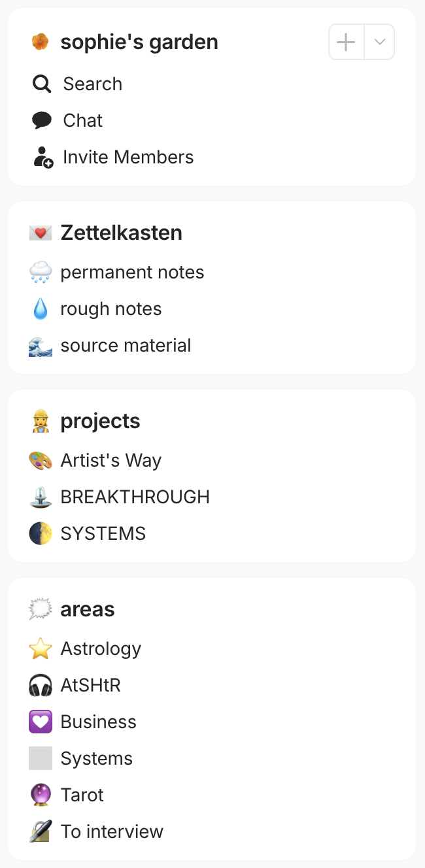The image size is (425, 868).
Task: Click the orange flower workspace icon
Action: (x=40, y=42)
